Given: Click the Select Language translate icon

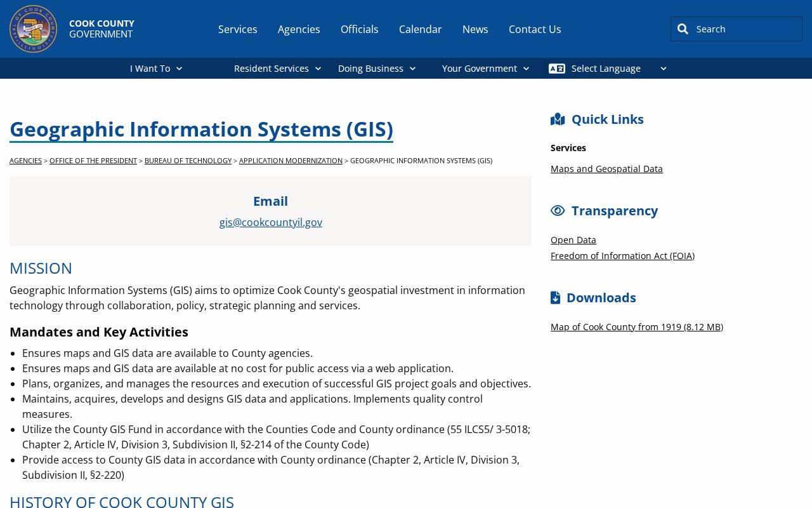Looking at the screenshot, I should pos(557,69).
